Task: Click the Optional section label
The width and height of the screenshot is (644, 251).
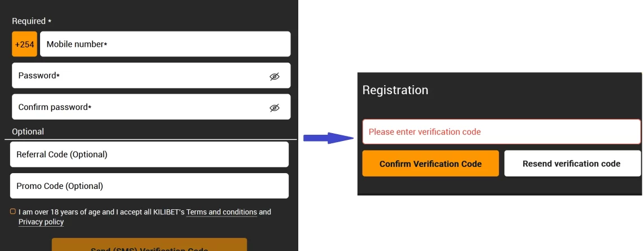Action: 28,131
